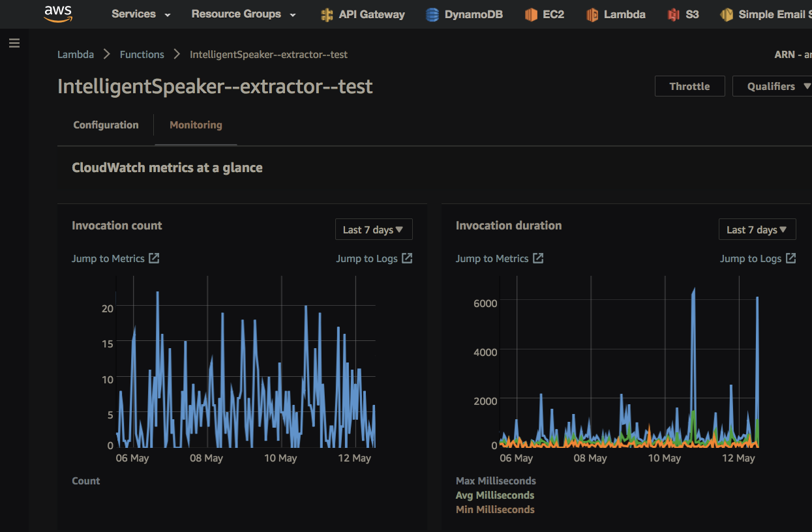Open the API Gateway shortcut icon
Screen dimensions: 812x532
coord(327,14)
